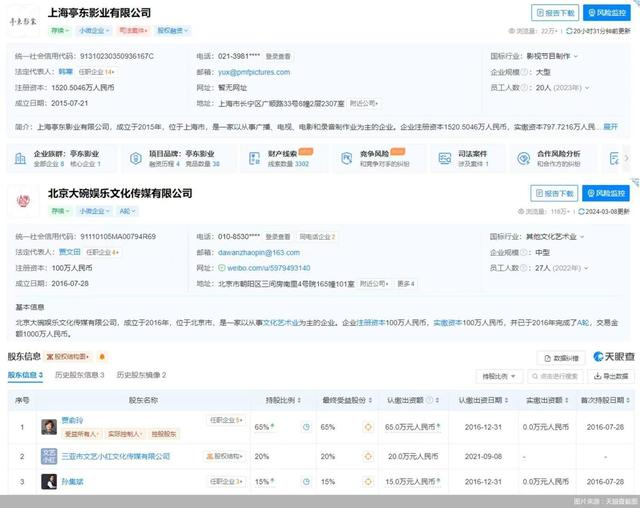
Task: Expand the 存续 tag of 上海亭东影业
Action: (x=60, y=31)
